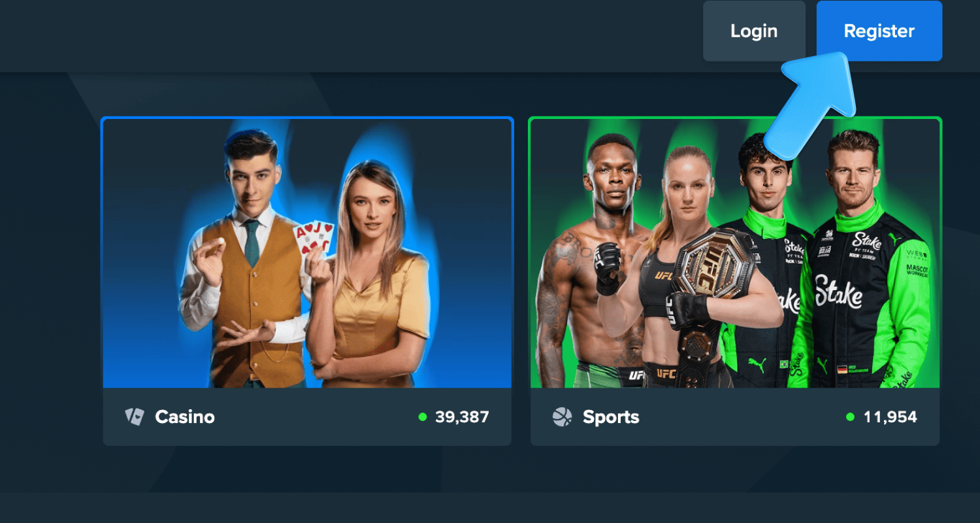The height and width of the screenshot is (523, 980).
Task: Click the Register button
Action: [x=879, y=31]
